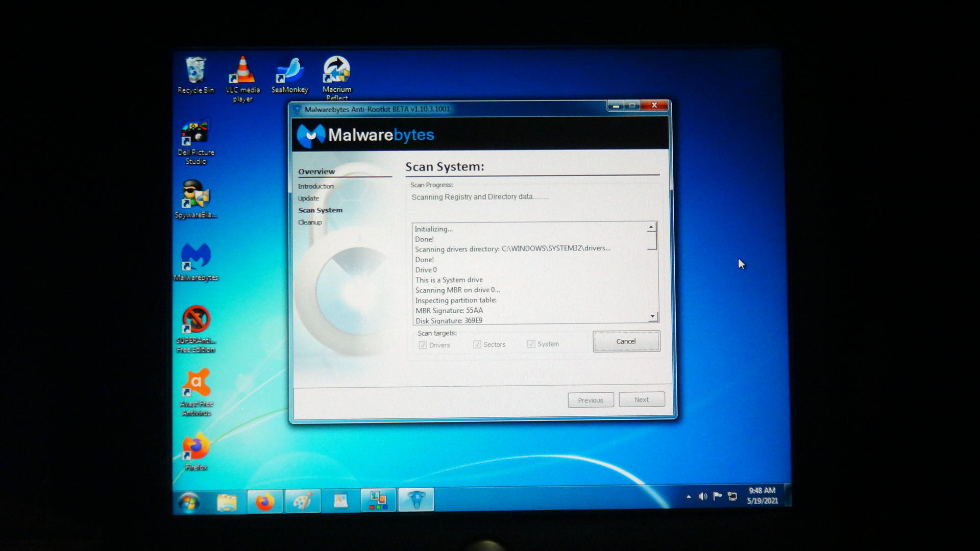Image resolution: width=980 pixels, height=551 pixels.
Task: Open the Recycle Bin desktop icon
Action: coord(196,76)
